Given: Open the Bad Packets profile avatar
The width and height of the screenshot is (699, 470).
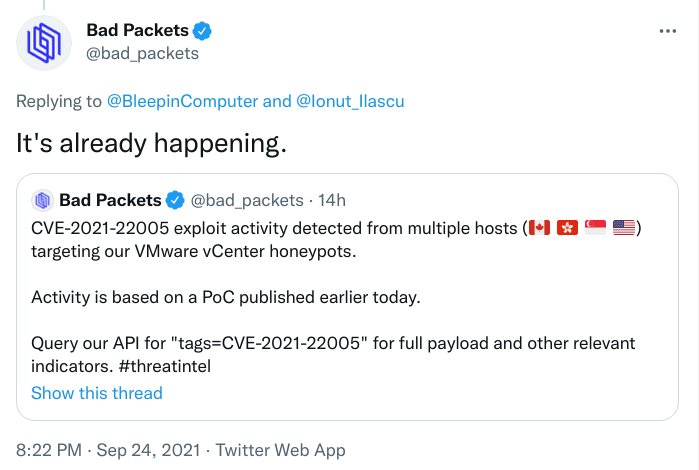Looking at the screenshot, I should click(44, 43).
